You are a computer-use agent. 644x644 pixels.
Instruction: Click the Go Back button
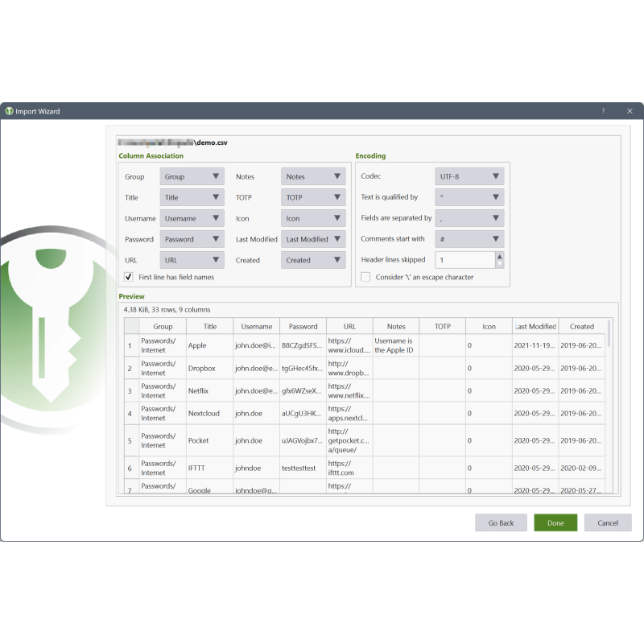coord(501,522)
